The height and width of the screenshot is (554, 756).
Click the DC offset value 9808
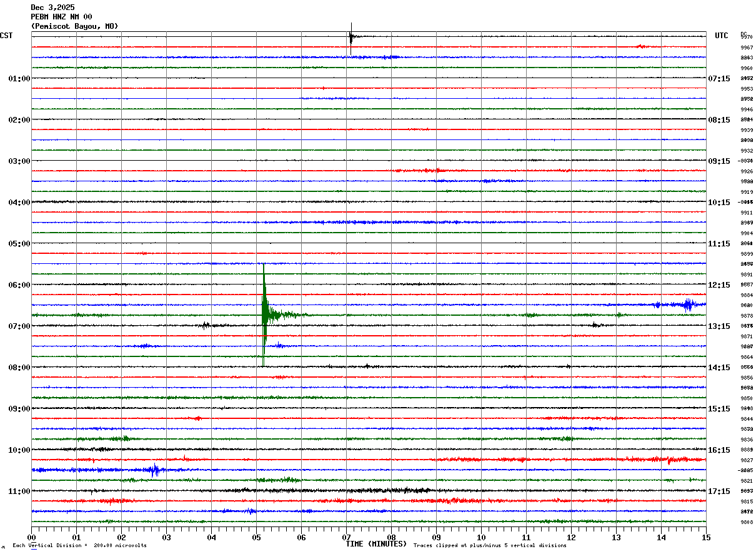point(746,522)
